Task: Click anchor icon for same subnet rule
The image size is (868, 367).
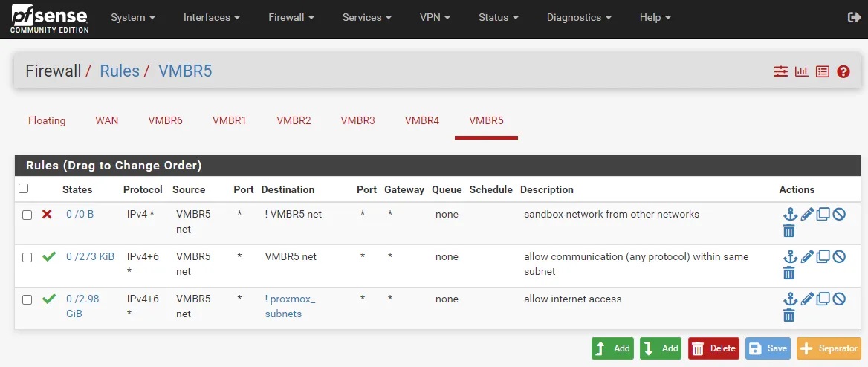Action: coord(790,256)
